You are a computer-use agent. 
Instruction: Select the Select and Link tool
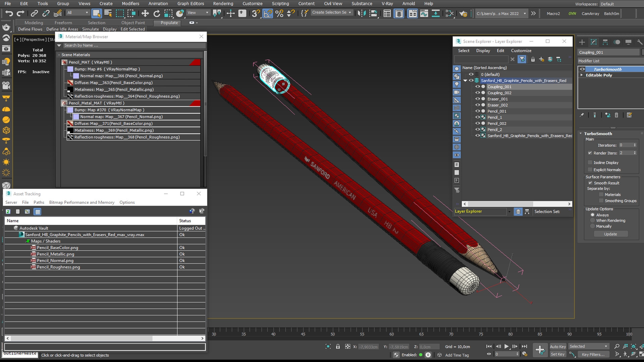tap(34, 13)
